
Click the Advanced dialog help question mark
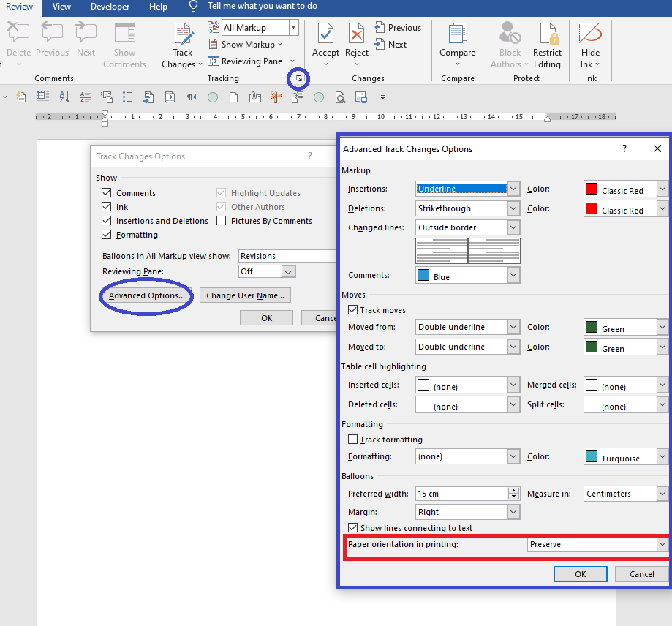(x=624, y=148)
